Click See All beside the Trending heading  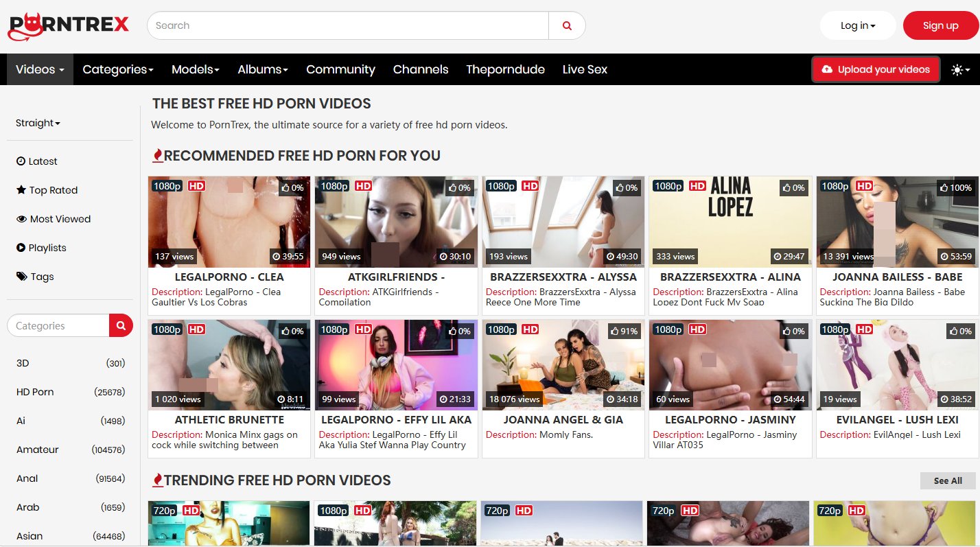[x=948, y=480]
